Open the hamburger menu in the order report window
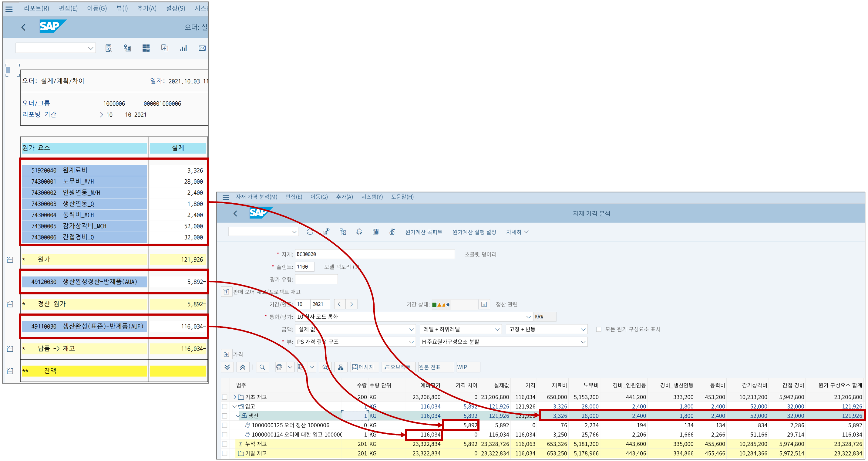This screenshot has width=868, height=461. pyautogui.click(x=9, y=9)
